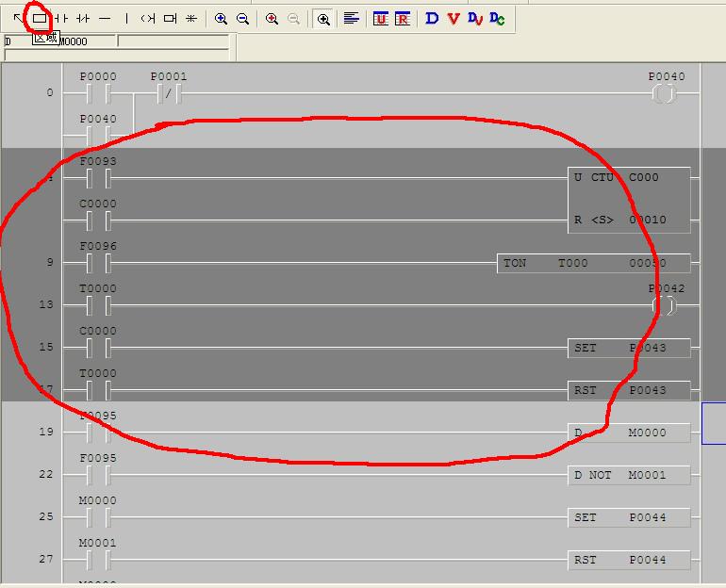Screen dimensions: 726x588
Task: Select the P0001 normally closed contact
Action: (169, 93)
